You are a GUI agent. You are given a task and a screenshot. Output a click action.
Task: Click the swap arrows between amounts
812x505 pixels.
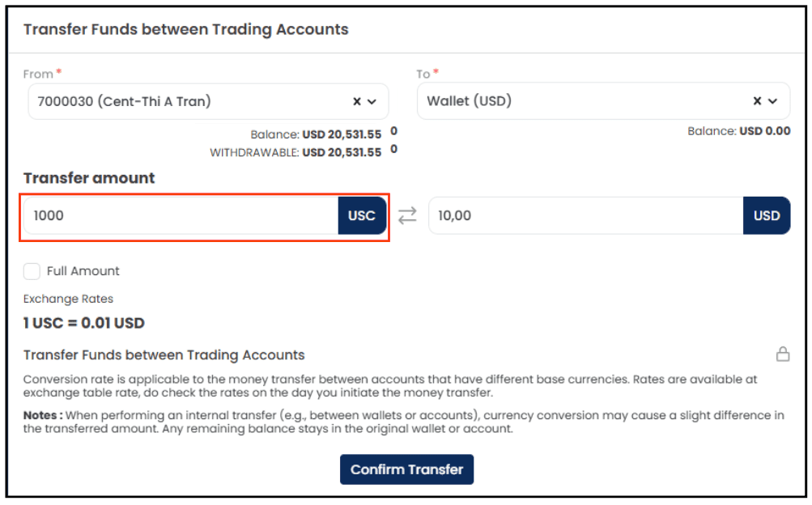pos(407,215)
